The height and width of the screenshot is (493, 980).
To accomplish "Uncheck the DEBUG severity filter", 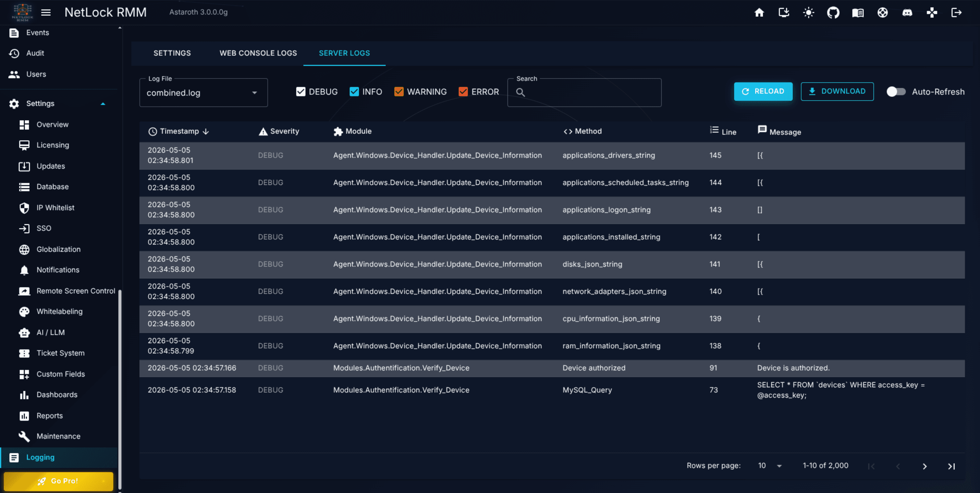I will pos(301,92).
